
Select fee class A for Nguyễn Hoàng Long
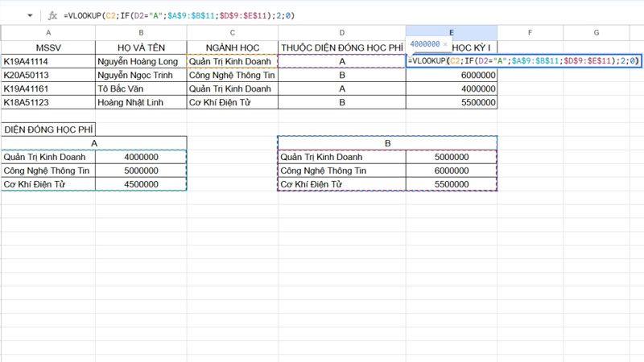point(341,62)
